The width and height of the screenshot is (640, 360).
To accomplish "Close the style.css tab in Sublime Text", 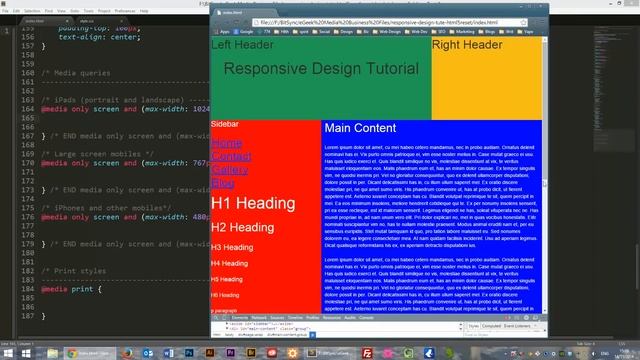I will tap(121, 21).
